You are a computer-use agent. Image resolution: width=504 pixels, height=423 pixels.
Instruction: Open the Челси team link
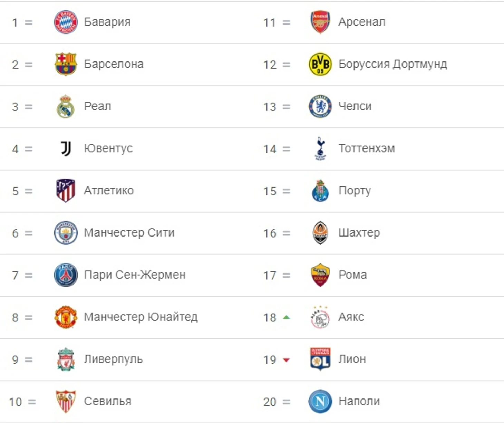click(355, 106)
